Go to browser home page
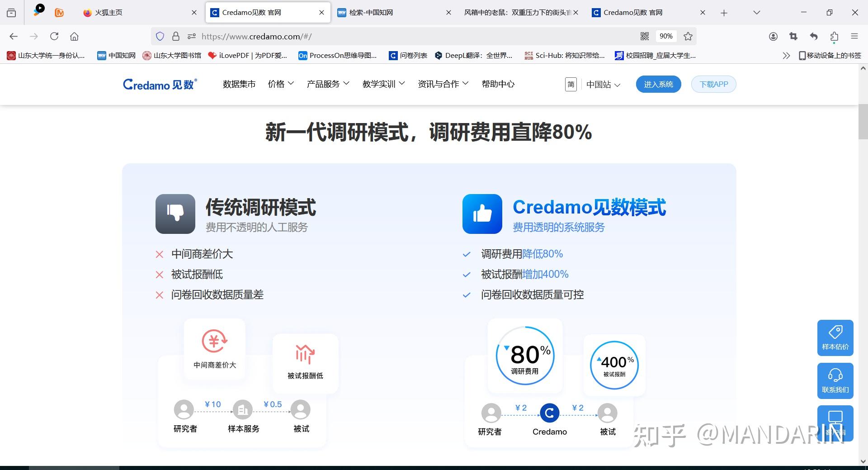The width and height of the screenshot is (868, 470). click(x=74, y=36)
